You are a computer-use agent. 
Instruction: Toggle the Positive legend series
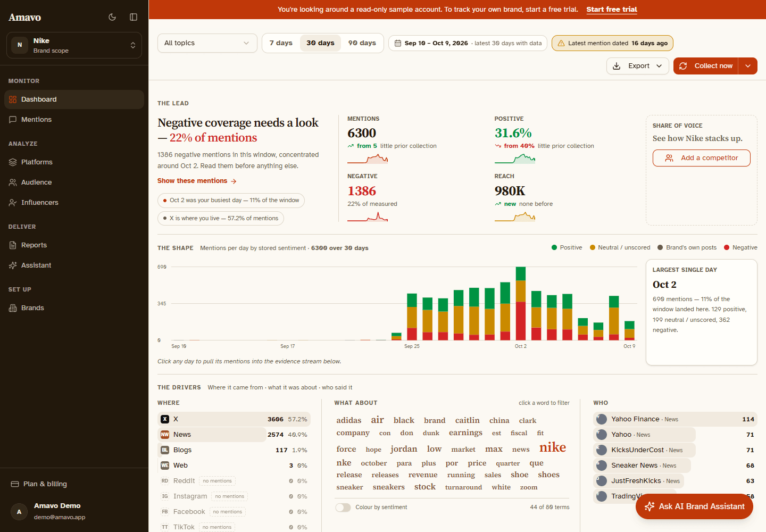point(567,247)
